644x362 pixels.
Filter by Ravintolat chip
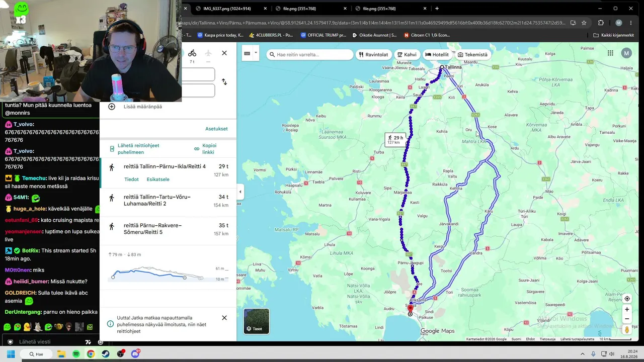(373, 54)
